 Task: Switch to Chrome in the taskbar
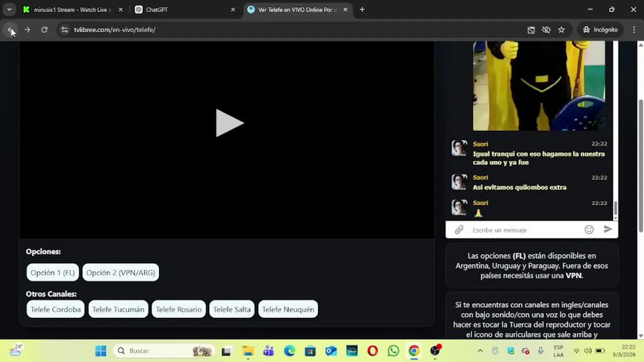[414, 351]
